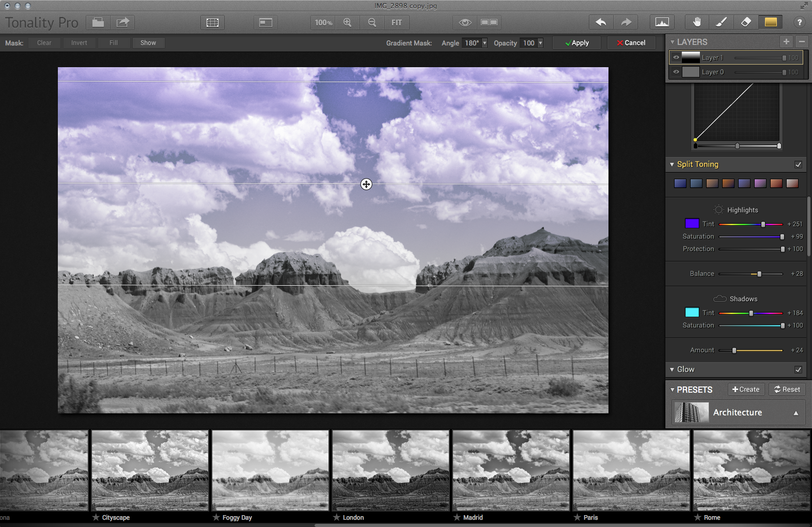Click the eye quick preview icon
812x527 pixels.
tap(465, 22)
